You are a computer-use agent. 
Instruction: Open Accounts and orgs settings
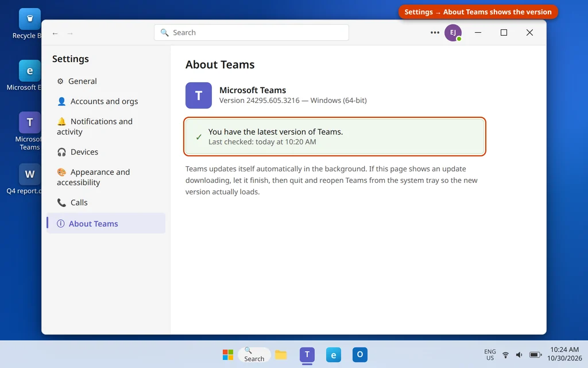click(106, 101)
